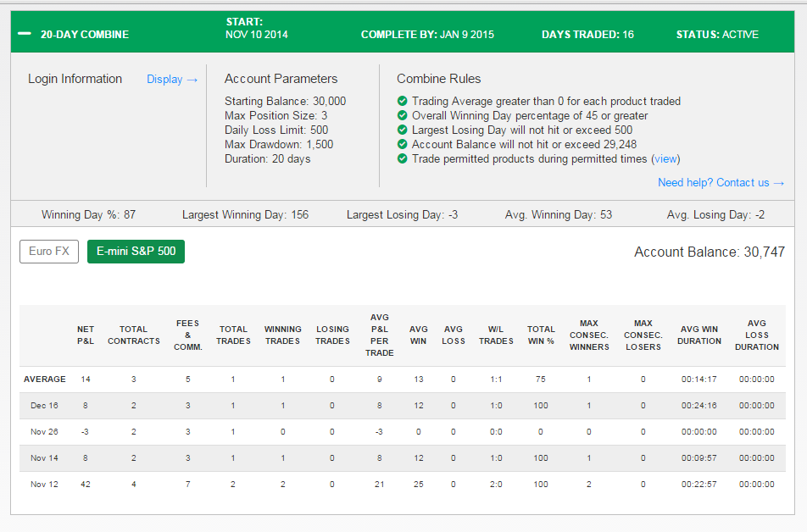Select the Dec 16 row date
The width and height of the screenshot is (807, 532).
[x=44, y=406]
